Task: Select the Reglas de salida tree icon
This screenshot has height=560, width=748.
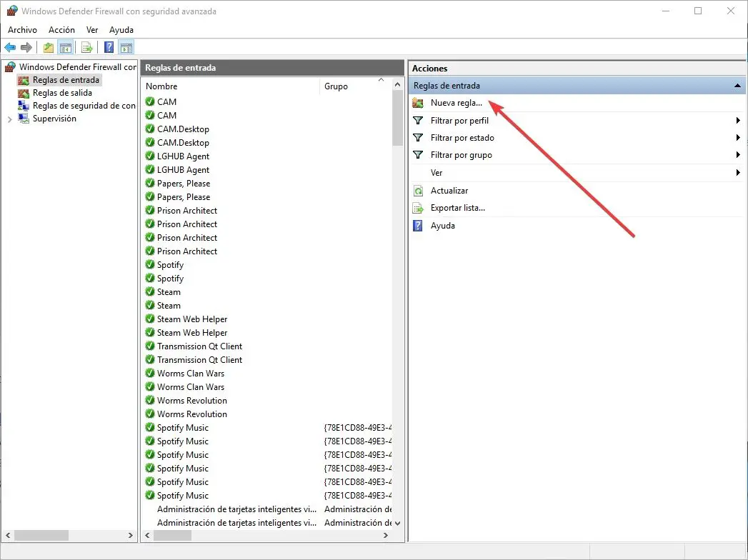Action: (x=24, y=93)
